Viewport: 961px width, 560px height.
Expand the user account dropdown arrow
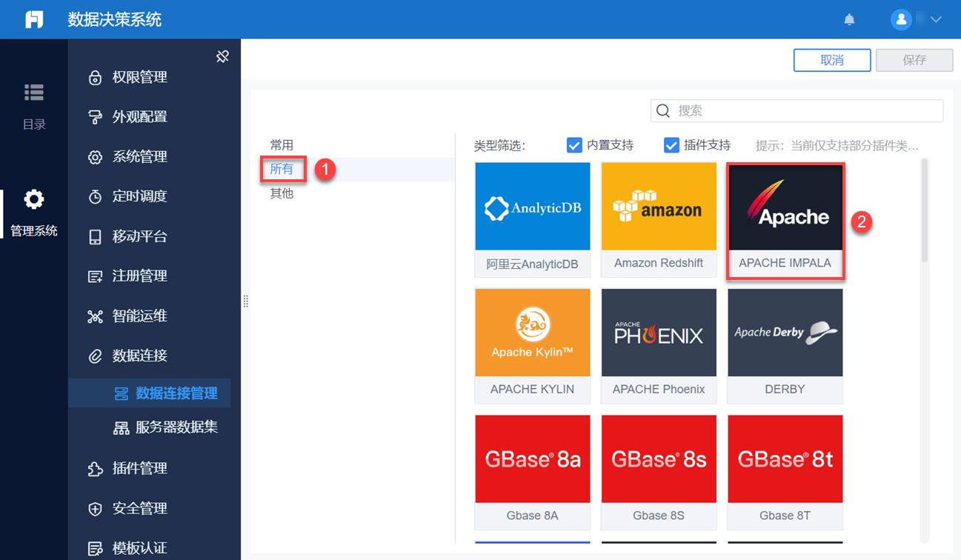[935, 20]
